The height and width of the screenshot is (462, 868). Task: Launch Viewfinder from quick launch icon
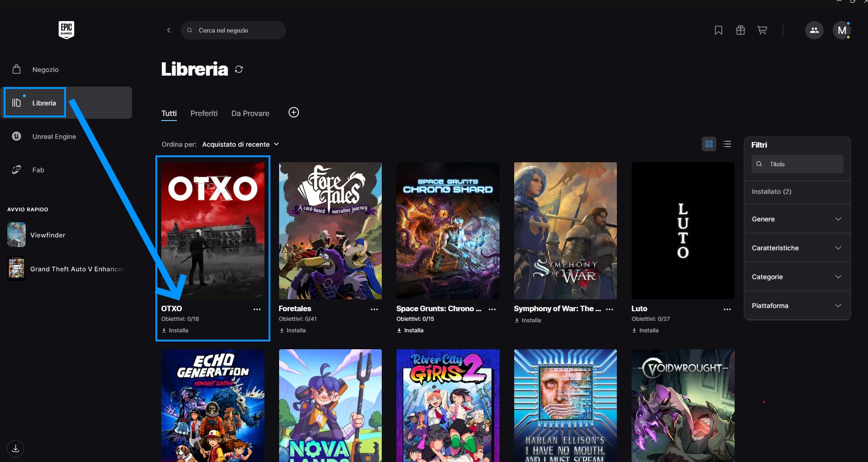coord(16,235)
